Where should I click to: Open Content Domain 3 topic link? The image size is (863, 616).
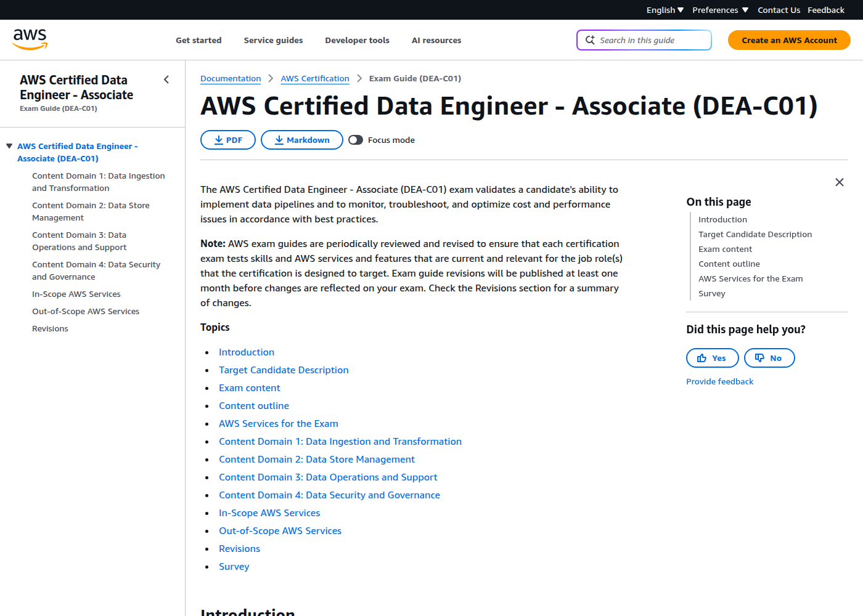[328, 477]
